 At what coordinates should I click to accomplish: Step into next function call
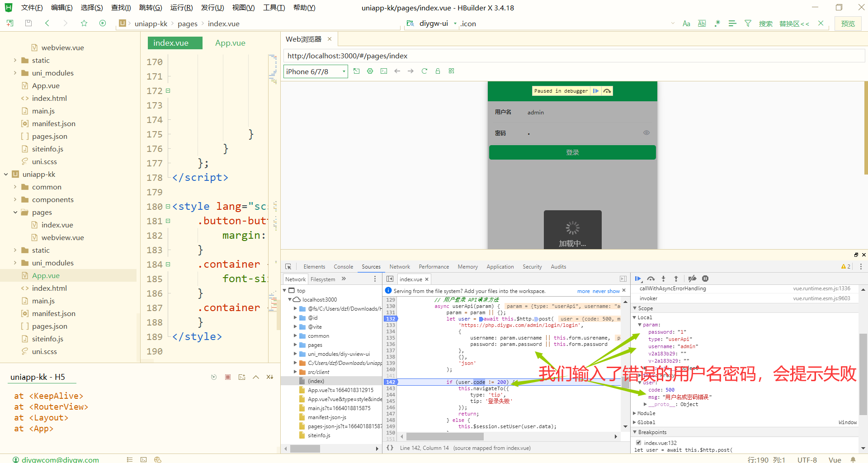coord(663,279)
